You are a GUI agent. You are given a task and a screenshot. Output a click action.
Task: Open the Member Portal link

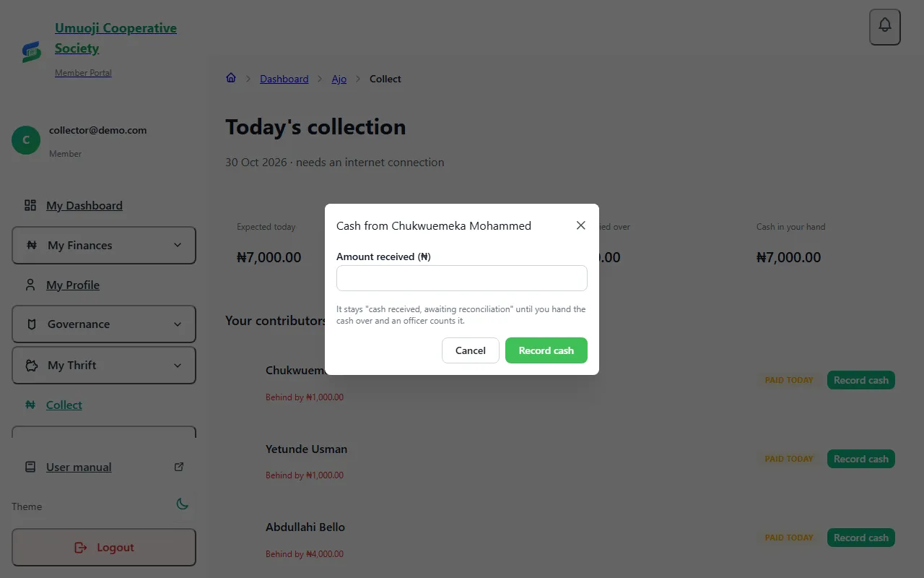[x=83, y=73]
